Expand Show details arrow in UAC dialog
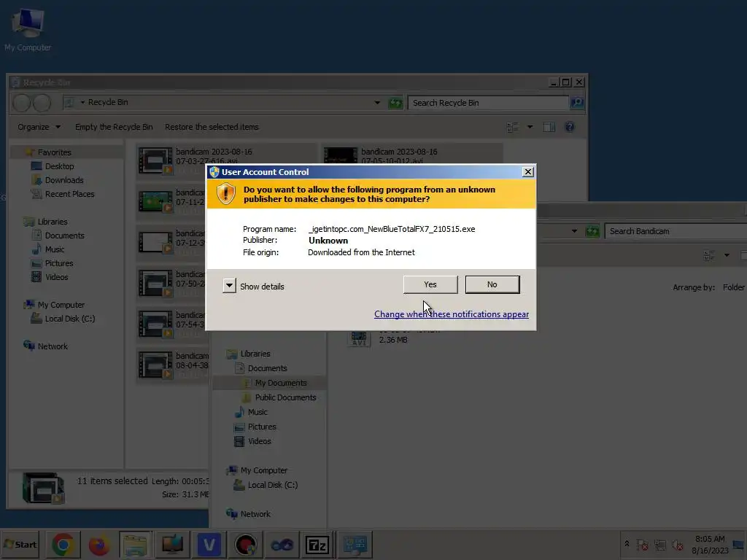The image size is (747, 560). (x=229, y=286)
